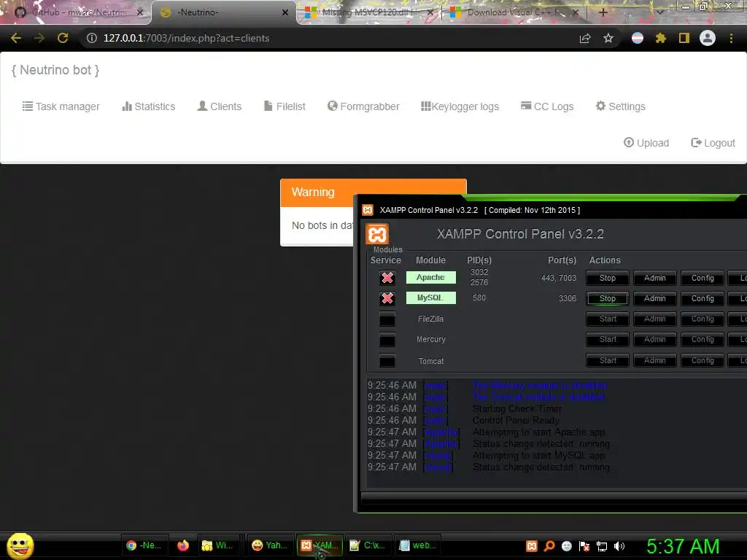
Task: Share this page via the share icon
Action: coord(585,38)
